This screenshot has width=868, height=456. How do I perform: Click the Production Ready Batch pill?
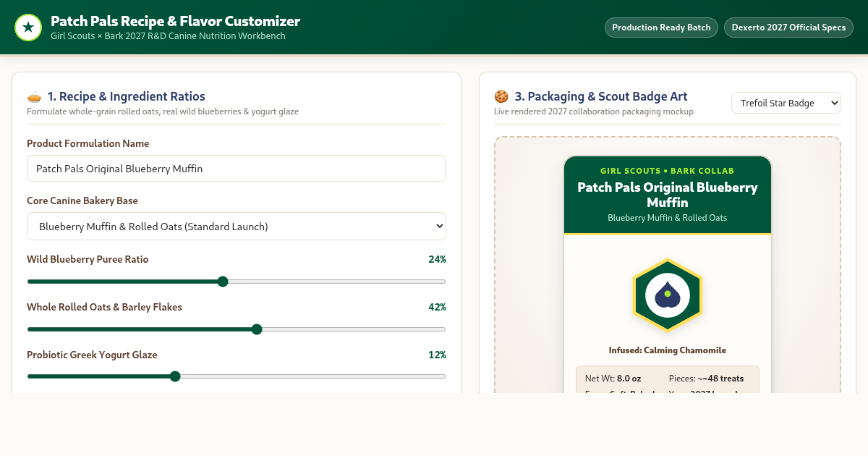[x=661, y=28]
